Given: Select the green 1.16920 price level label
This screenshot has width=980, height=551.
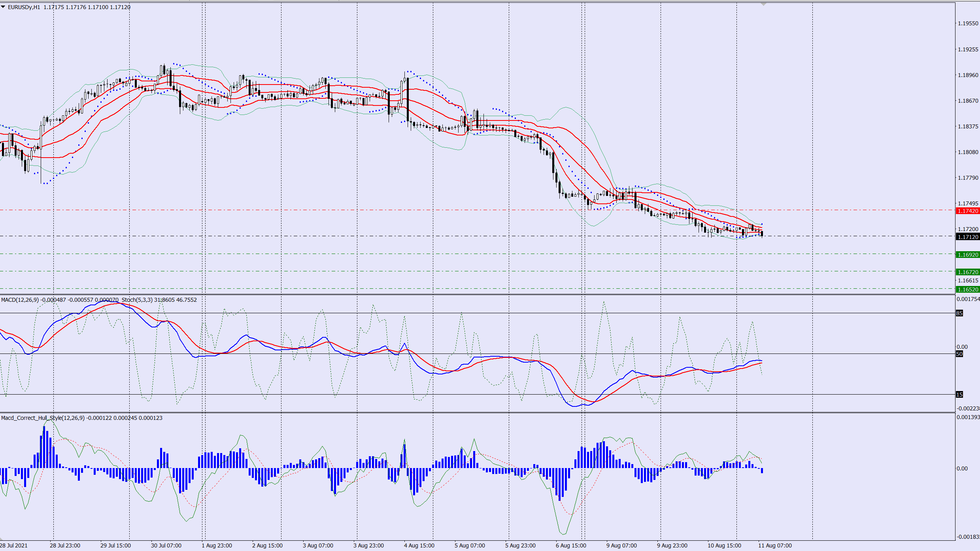Looking at the screenshot, I should [967, 255].
